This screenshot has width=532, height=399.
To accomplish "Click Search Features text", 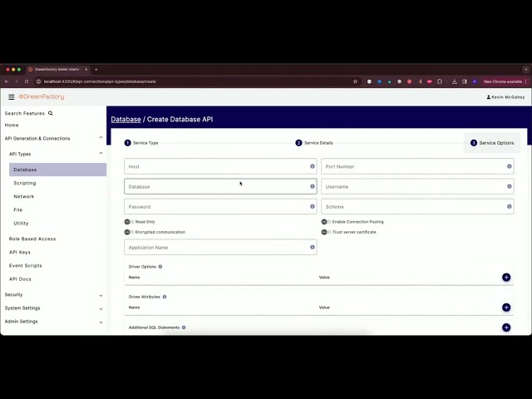I will pyautogui.click(x=24, y=113).
